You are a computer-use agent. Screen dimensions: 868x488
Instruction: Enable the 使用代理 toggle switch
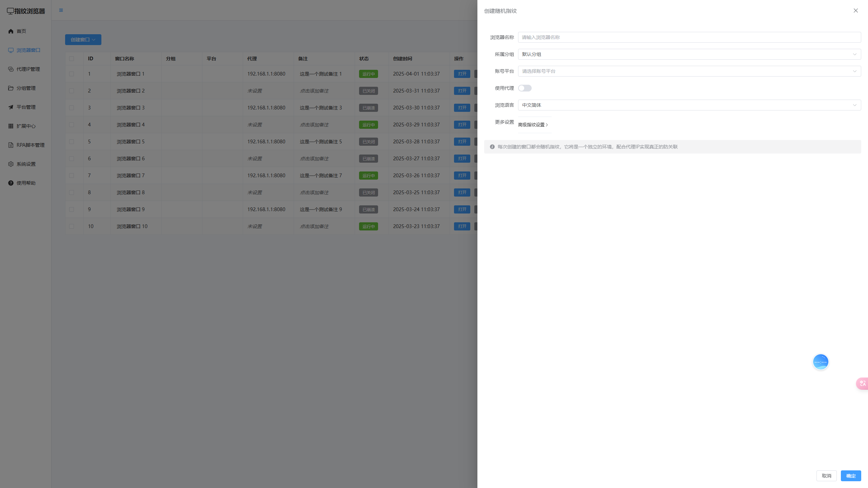click(x=525, y=88)
